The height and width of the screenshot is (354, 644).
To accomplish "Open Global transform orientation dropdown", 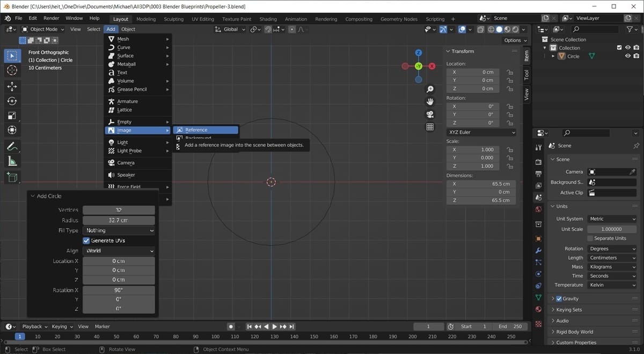I will tap(230, 29).
